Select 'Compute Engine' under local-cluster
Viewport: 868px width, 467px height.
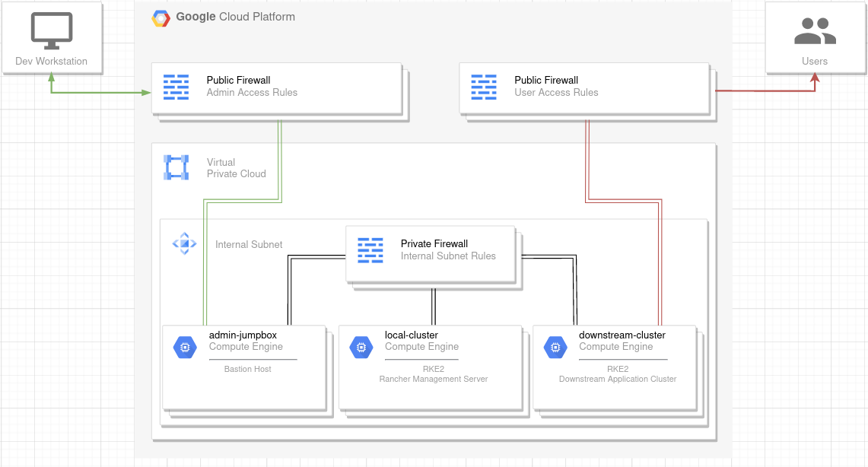[x=421, y=346]
